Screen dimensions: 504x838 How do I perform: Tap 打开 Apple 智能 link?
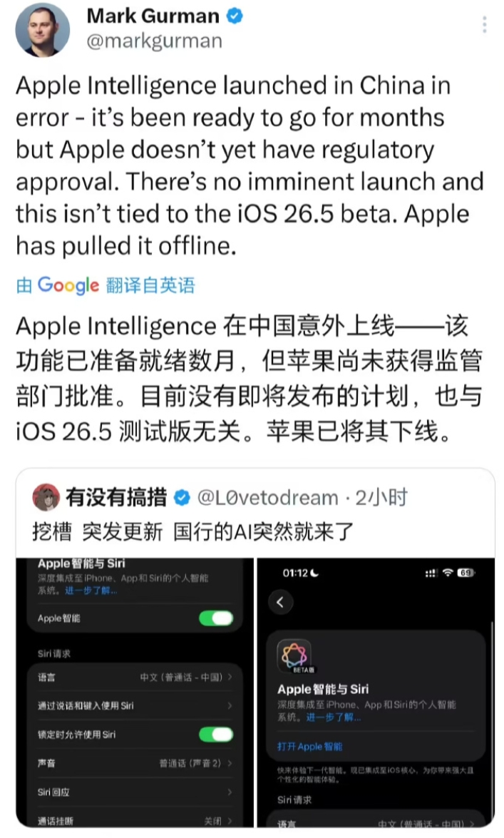coord(310,747)
